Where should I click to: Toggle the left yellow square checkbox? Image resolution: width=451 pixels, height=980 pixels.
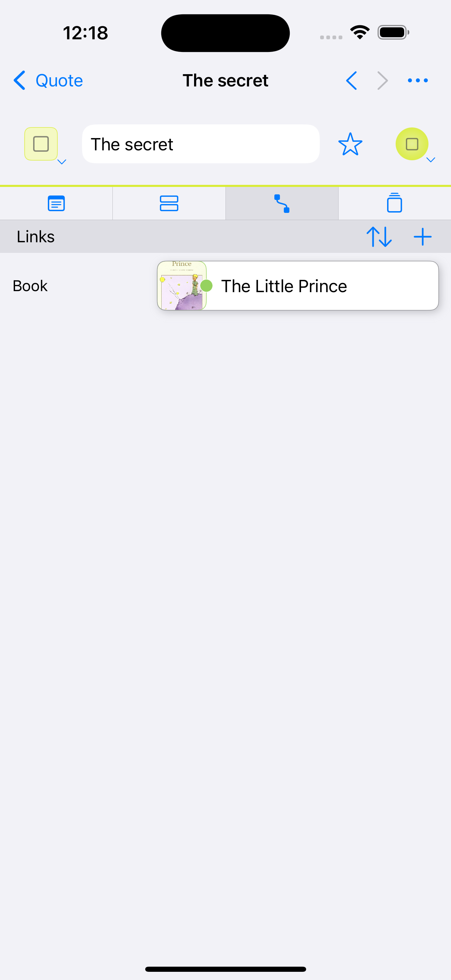coord(41,144)
